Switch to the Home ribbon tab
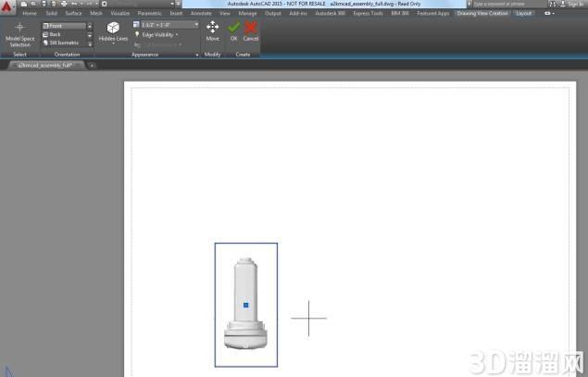588x377 pixels. 30,13
